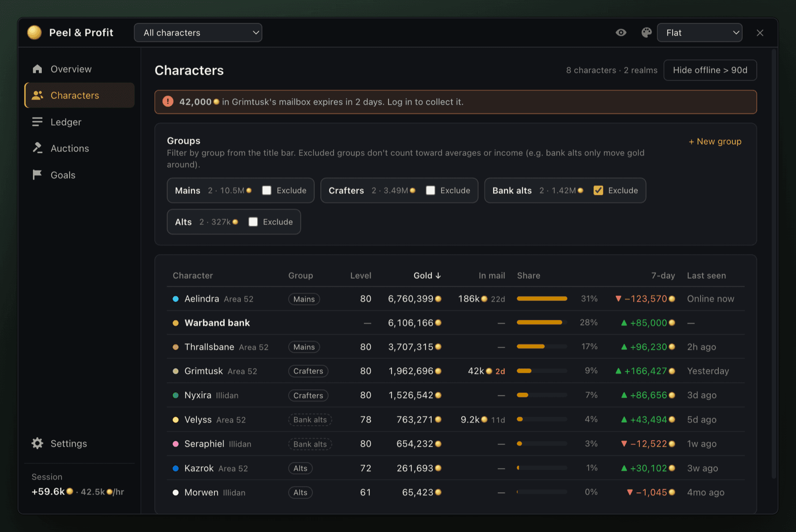Screen dimensions: 796x532
Task: Click Warband bank's 28% share bar
Action: coord(542,323)
